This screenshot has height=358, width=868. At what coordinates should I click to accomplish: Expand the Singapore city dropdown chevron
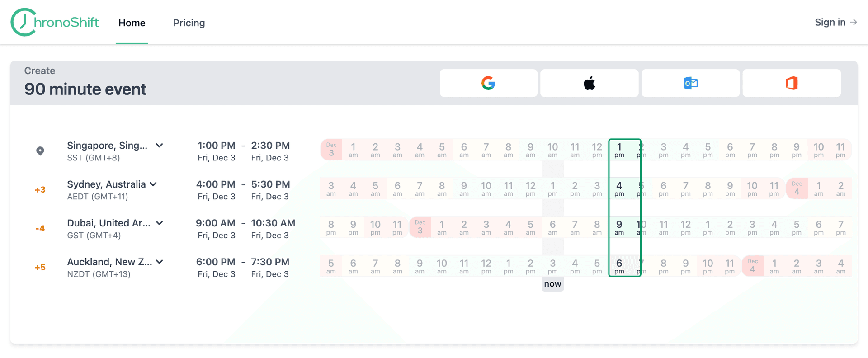point(160,146)
